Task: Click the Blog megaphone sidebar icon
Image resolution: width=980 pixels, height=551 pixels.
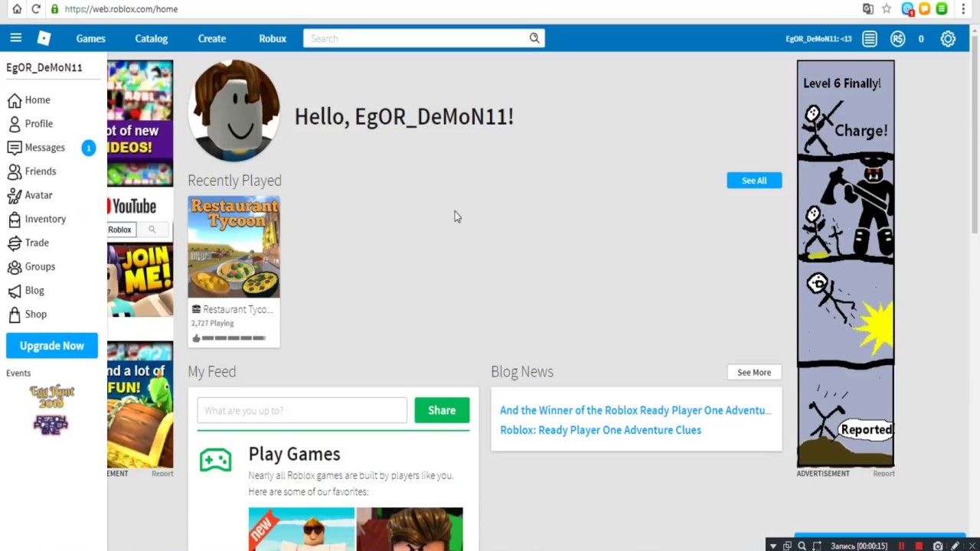Action: [15, 291]
